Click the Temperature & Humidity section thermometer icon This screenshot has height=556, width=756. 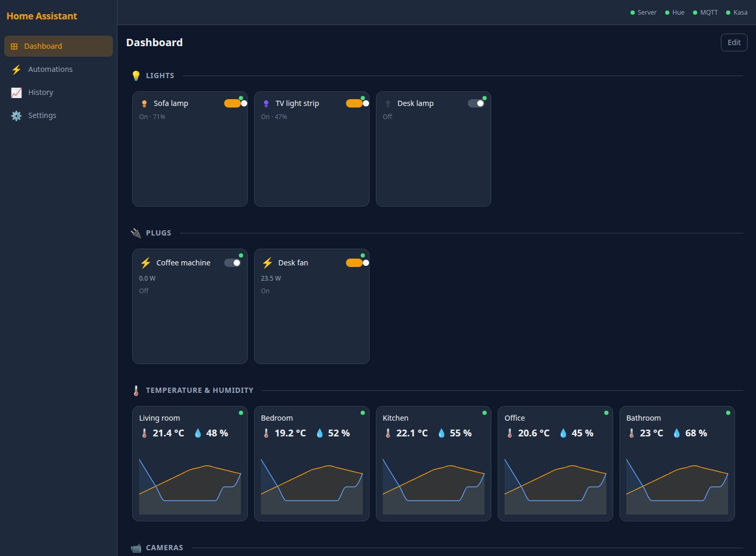(x=136, y=390)
